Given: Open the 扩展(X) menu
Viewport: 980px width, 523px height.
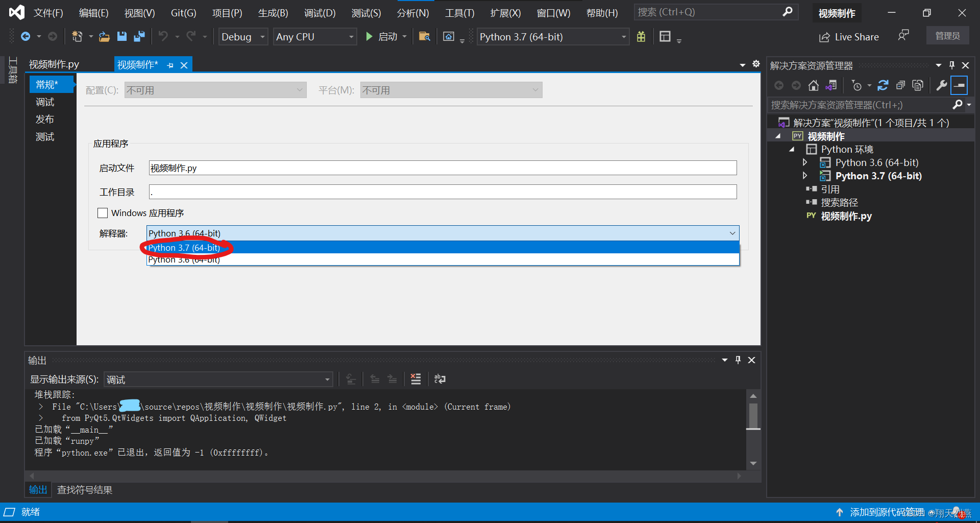Looking at the screenshot, I should (505, 13).
